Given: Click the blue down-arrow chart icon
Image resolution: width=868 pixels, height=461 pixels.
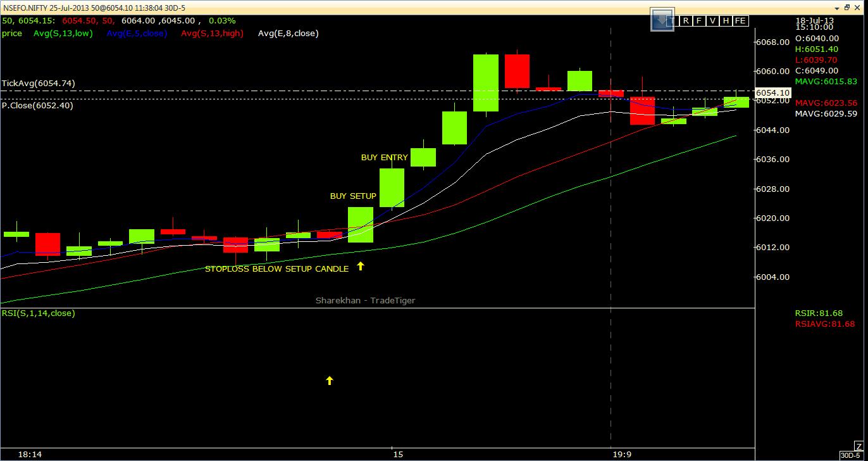Looking at the screenshot, I should click(662, 20).
